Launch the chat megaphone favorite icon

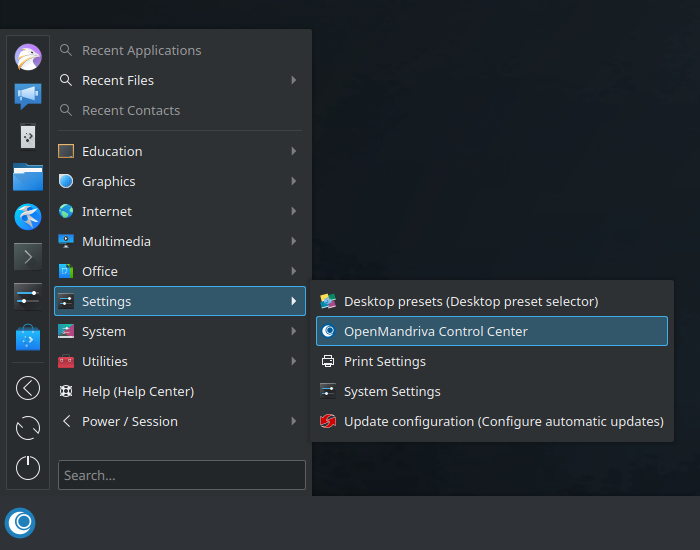28,96
